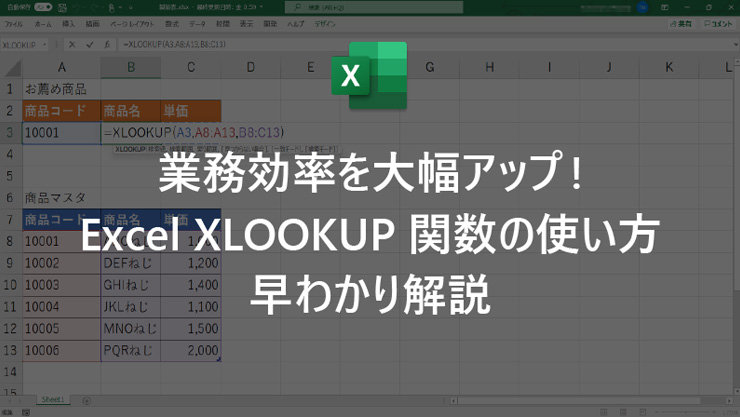Cancel formula entry with X icon
The width and height of the screenshot is (740, 417).
point(72,44)
